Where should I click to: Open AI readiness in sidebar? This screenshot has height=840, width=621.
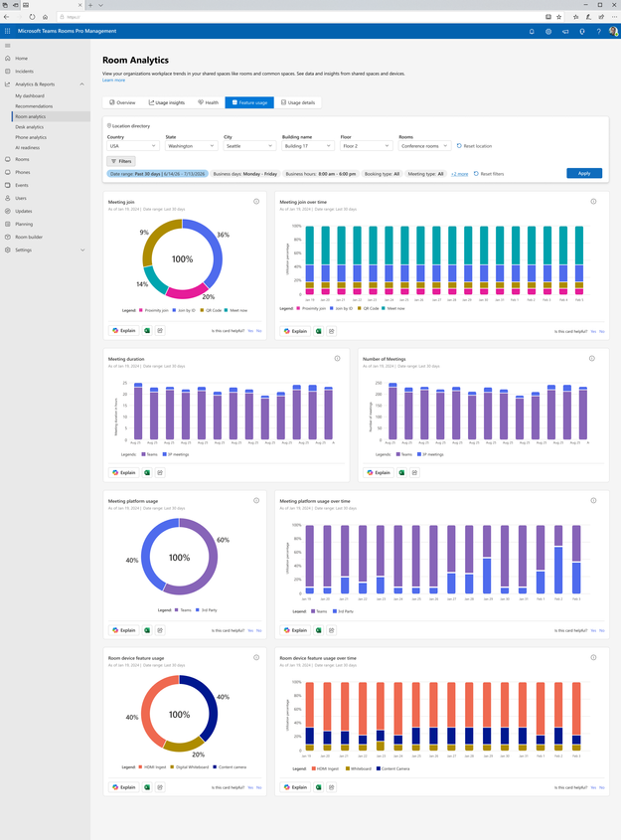(x=27, y=148)
